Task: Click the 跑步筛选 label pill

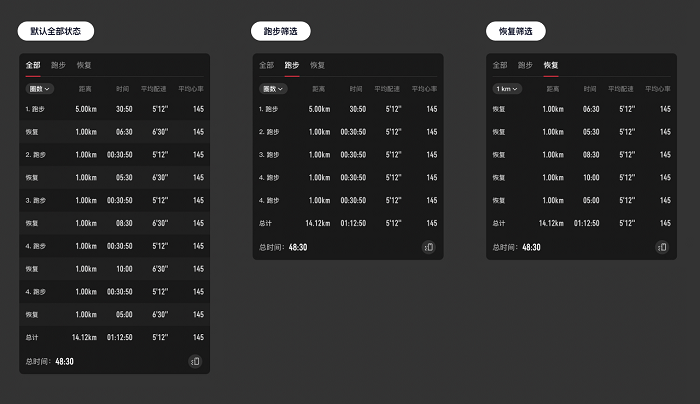Action: (280, 32)
